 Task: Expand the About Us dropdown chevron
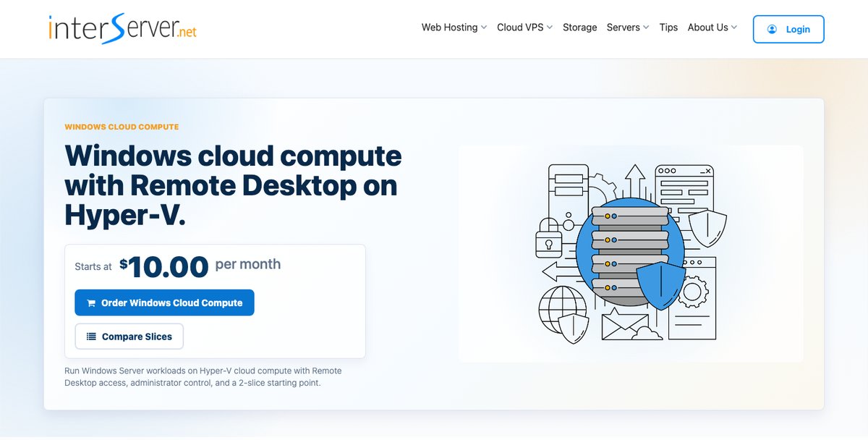coord(734,27)
